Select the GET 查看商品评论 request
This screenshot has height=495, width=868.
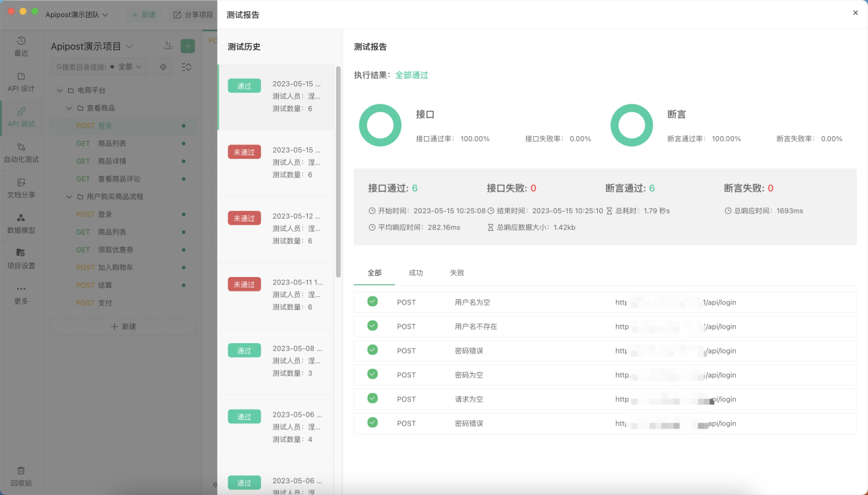click(123, 179)
